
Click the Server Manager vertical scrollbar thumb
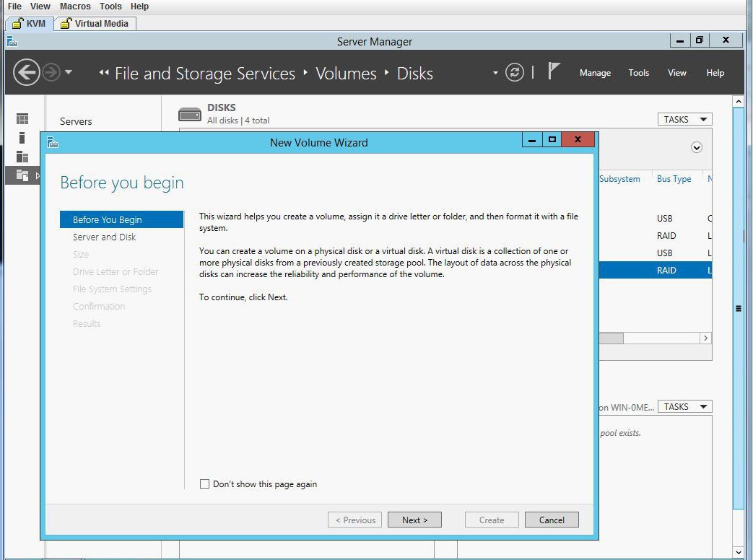738,309
